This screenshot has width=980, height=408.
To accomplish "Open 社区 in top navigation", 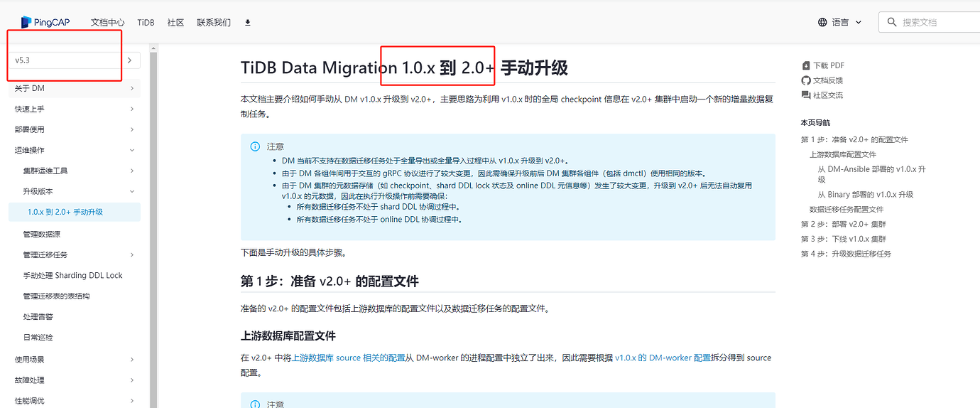I will [x=175, y=23].
